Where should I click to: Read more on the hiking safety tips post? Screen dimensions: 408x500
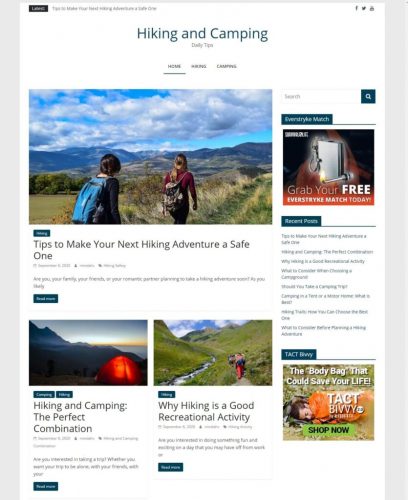click(x=46, y=298)
